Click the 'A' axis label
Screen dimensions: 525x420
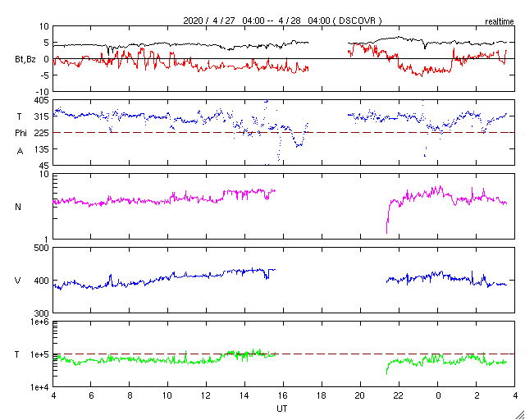point(20,151)
